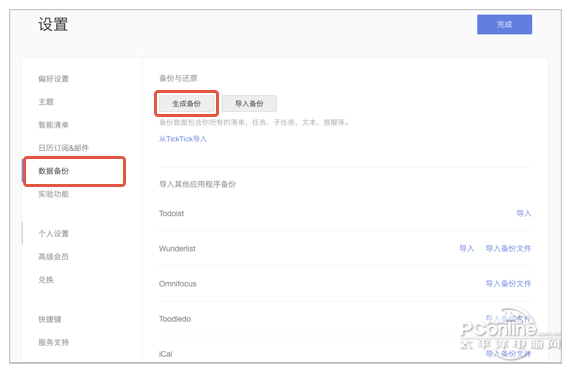Open the 主题 settings section
The image size is (580, 380).
pyautogui.click(x=46, y=102)
